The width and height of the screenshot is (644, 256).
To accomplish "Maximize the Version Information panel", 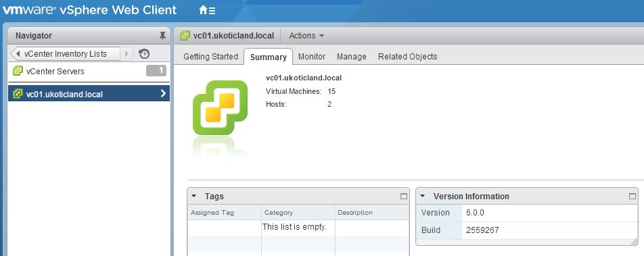I will [632, 197].
